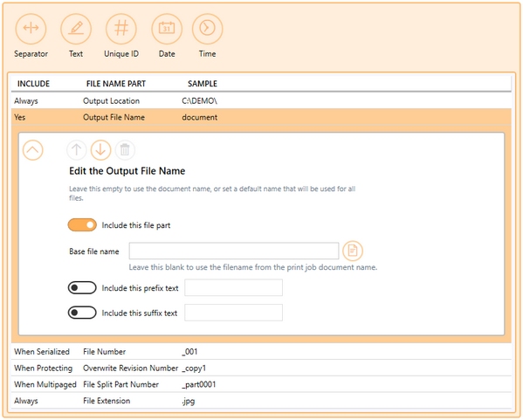Select the Output Location row
Viewport: 523px width, 420px height.
[261, 100]
